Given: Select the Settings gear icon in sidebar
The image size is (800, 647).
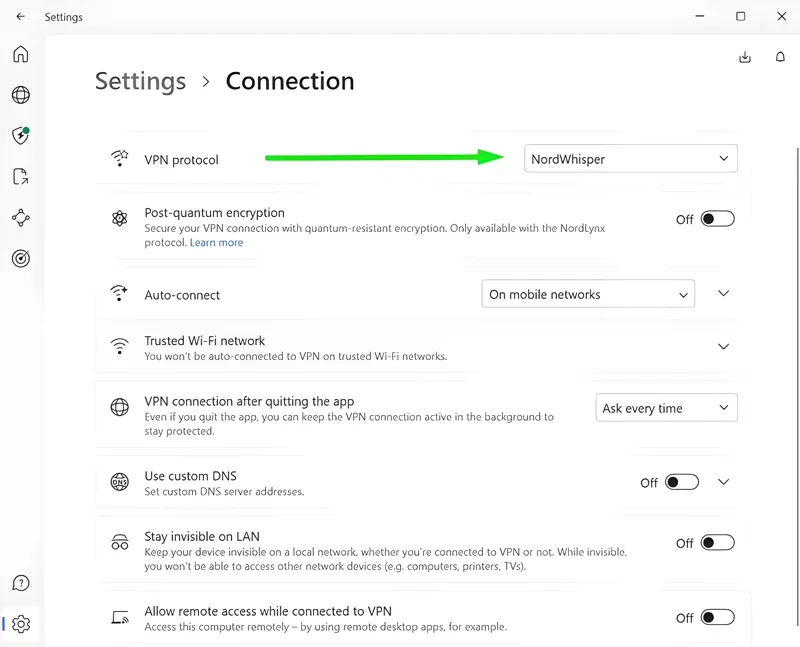Looking at the screenshot, I should pos(21,624).
